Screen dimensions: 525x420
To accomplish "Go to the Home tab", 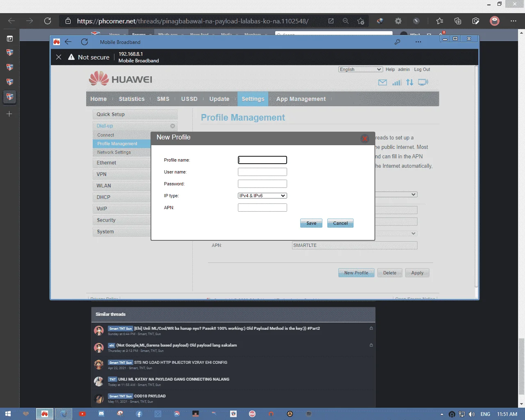I will 98,99.
